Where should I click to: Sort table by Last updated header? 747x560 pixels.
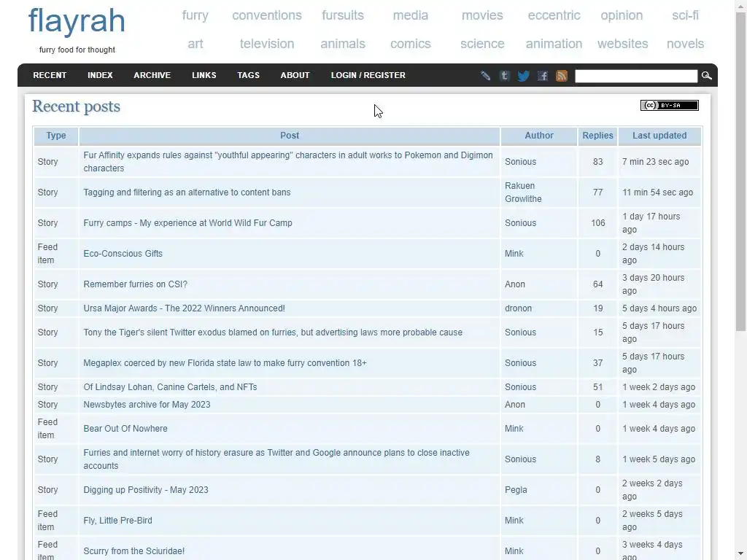pos(659,136)
